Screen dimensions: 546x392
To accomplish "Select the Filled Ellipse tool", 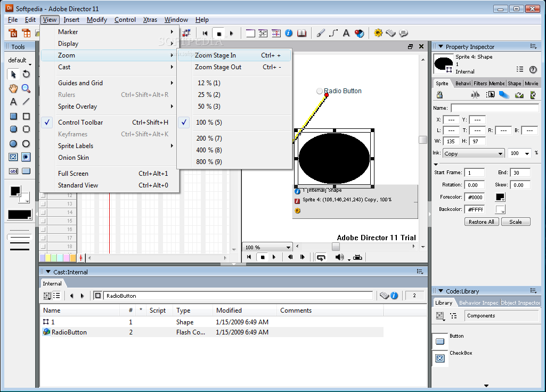I will pos(13,143).
